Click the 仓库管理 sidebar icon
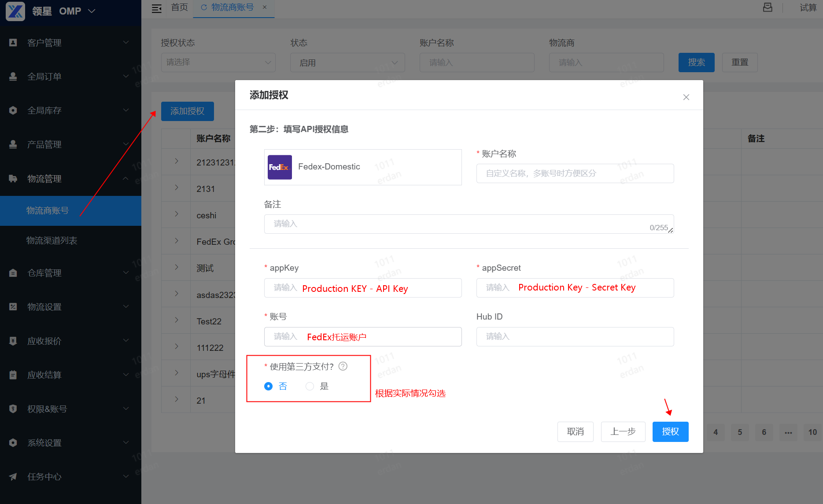823x504 pixels. tap(13, 273)
